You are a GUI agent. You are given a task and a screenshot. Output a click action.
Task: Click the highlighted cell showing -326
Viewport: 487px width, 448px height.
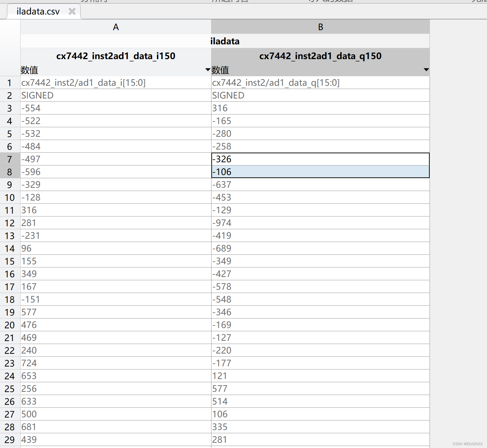320,159
